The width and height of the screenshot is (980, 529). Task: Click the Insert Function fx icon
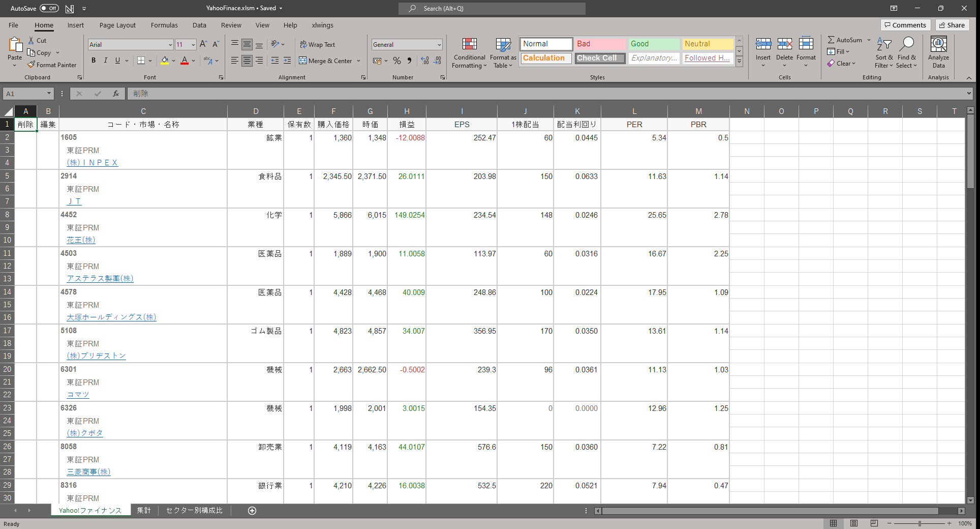click(116, 94)
